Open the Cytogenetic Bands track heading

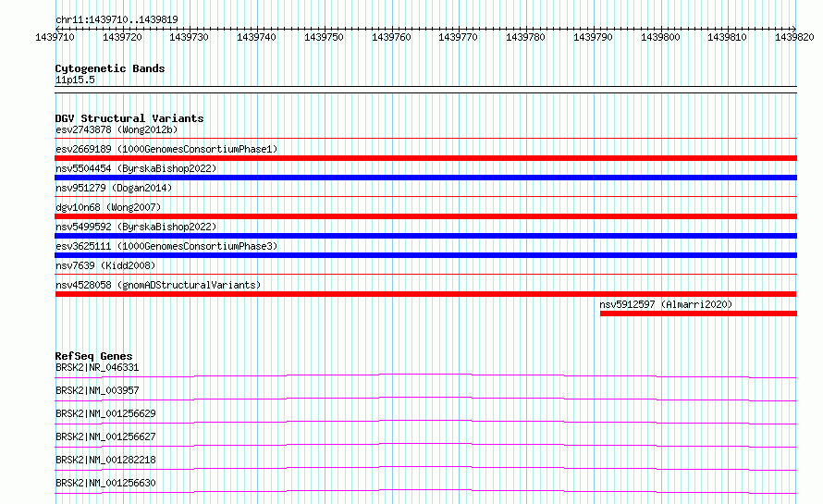pos(110,68)
